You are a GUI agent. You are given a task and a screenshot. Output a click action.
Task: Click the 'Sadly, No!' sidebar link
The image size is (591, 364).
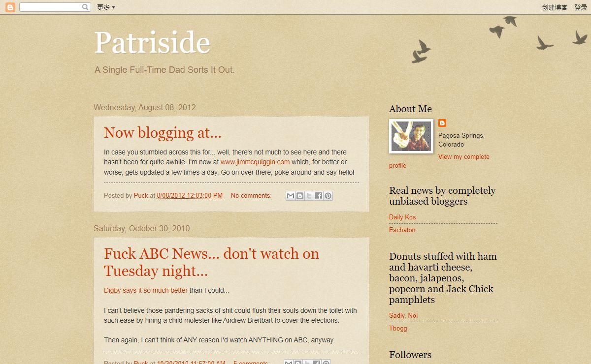point(403,316)
